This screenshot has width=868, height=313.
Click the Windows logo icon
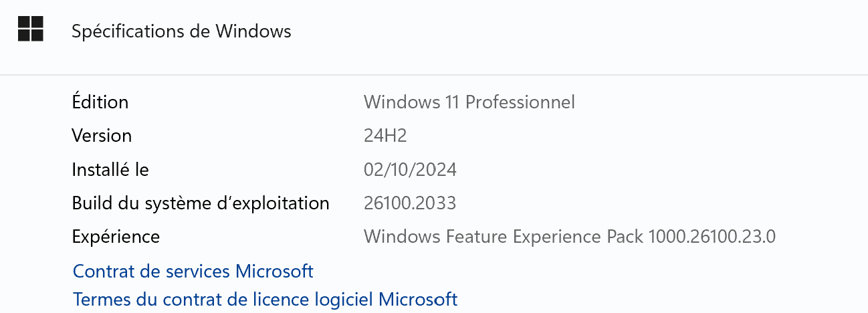pos(31,29)
